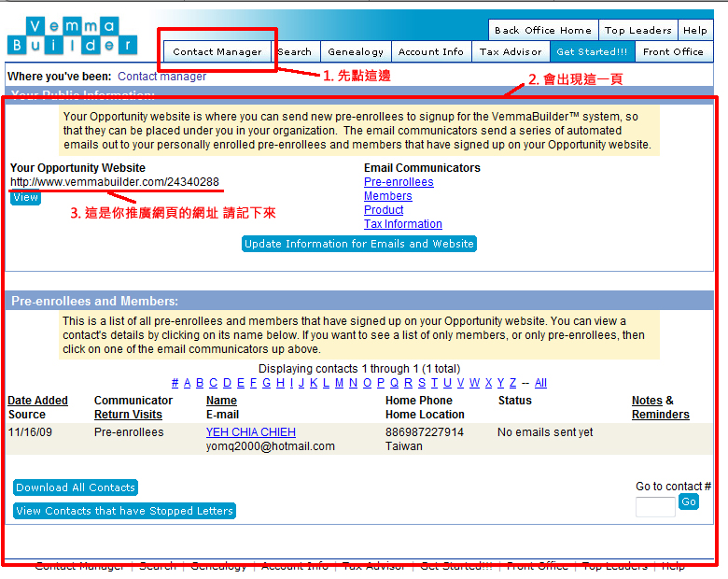Select the Tax Advisor tab
Image resolution: width=728 pixels, height=579 pixels.
click(x=511, y=51)
